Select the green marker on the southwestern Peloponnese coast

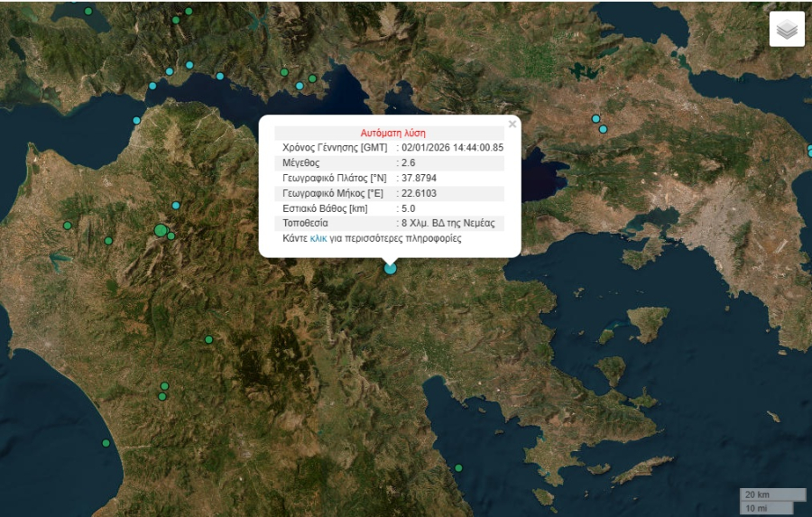point(106,443)
